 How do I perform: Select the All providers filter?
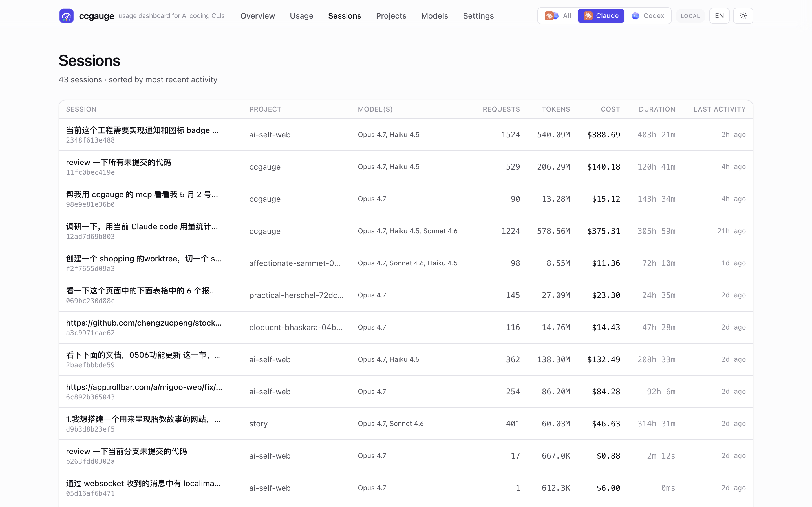point(558,16)
